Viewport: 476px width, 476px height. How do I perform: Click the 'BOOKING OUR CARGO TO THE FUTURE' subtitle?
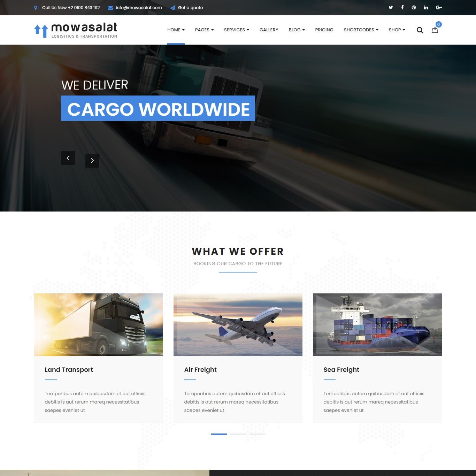(238, 264)
